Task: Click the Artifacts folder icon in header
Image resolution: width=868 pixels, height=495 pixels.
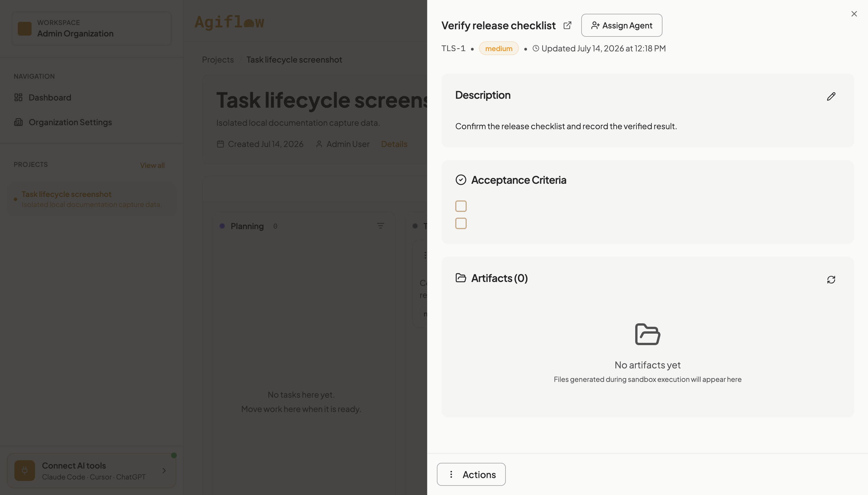Action: (x=461, y=278)
